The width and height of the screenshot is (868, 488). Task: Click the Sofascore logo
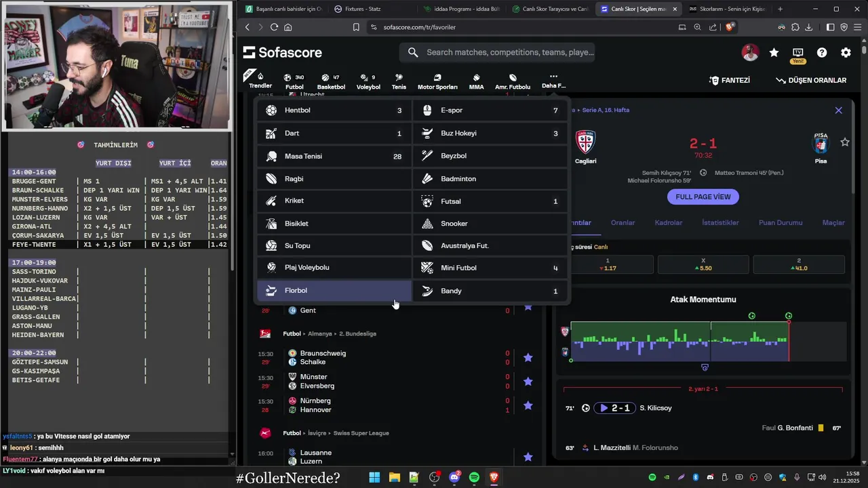coord(282,53)
